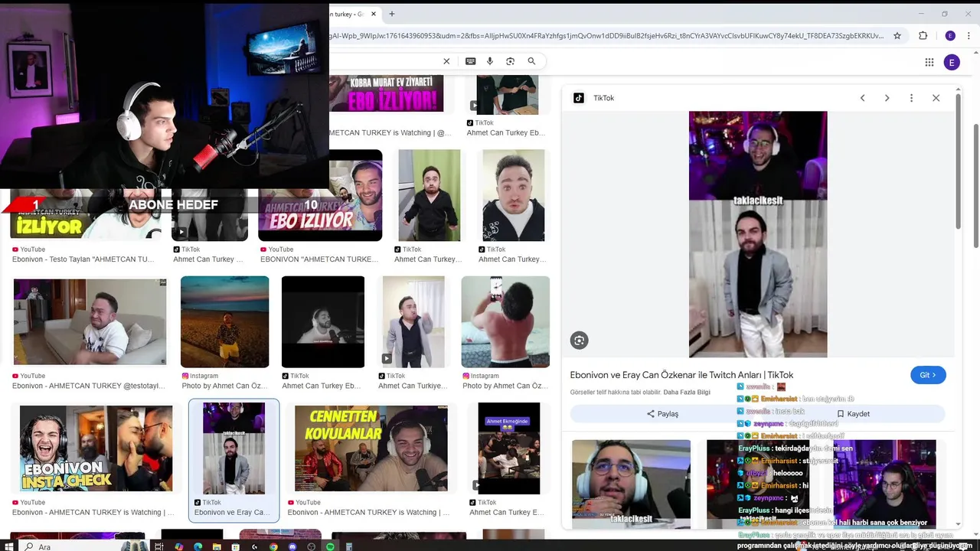The image size is (980, 551).
Task: Click the taskbar 'Ara' search box
Action: click(x=84, y=546)
